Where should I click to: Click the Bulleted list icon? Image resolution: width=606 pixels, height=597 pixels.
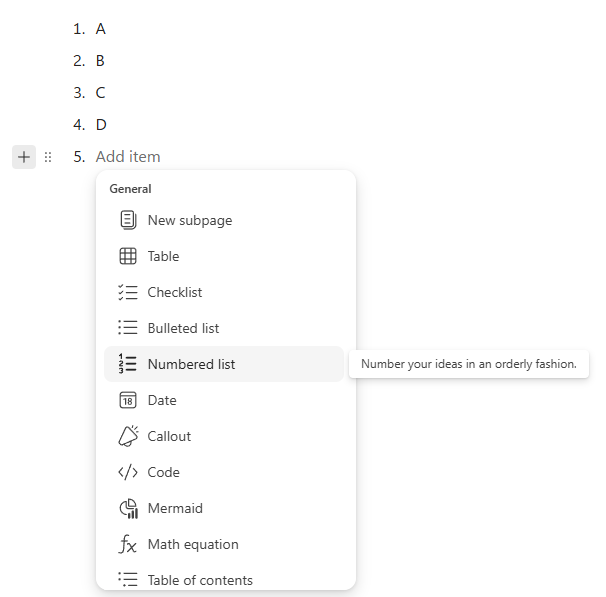tap(128, 328)
